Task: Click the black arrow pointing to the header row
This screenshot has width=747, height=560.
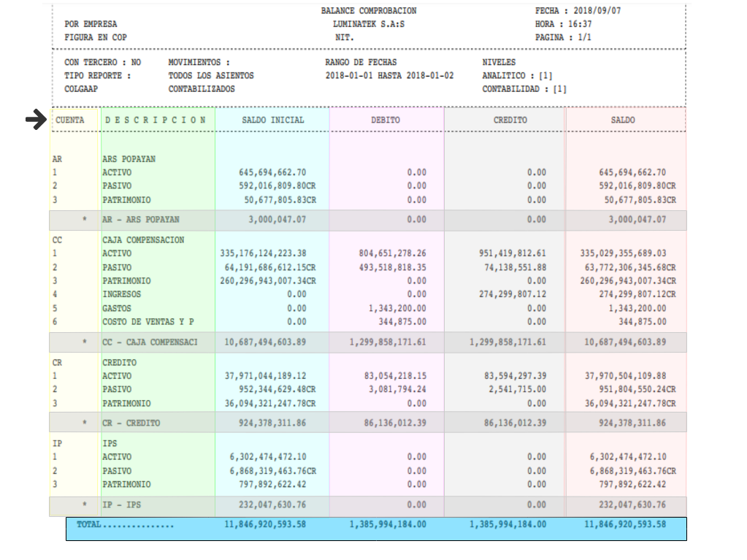Action: (36, 120)
